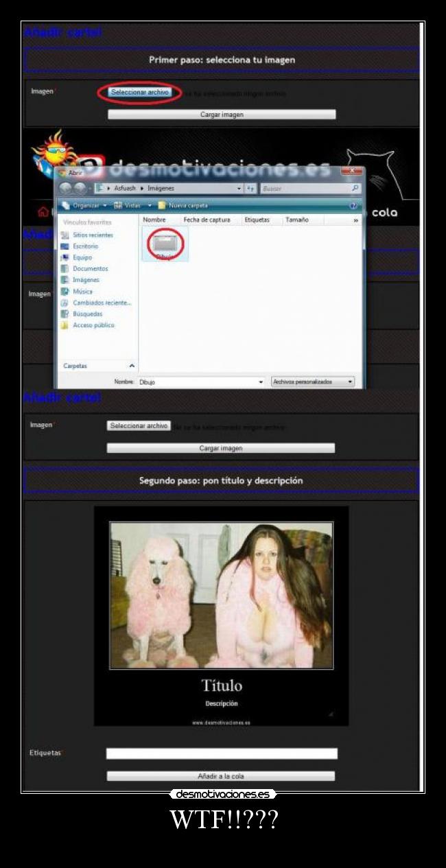Click the magnifying glass search icon
This screenshot has width=446, height=868.
pos(355,188)
